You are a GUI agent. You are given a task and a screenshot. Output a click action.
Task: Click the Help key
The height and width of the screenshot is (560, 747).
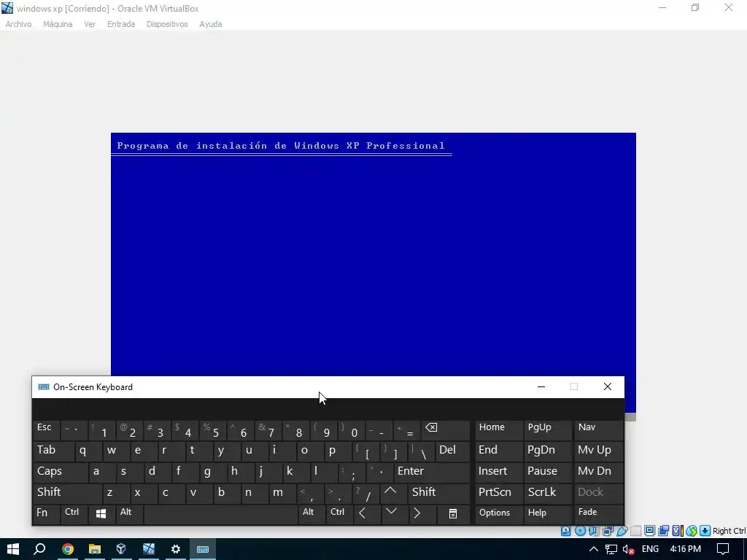pos(547,514)
